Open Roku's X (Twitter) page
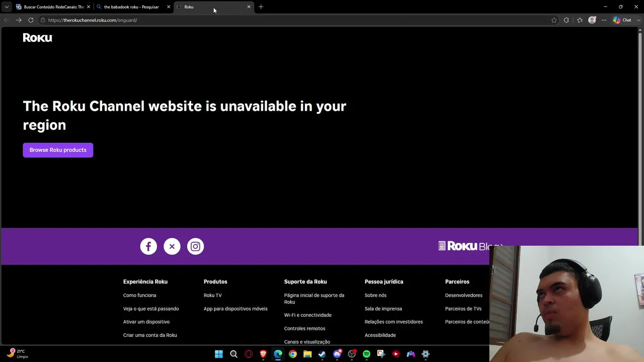This screenshot has width=644, height=362. tap(172, 246)
